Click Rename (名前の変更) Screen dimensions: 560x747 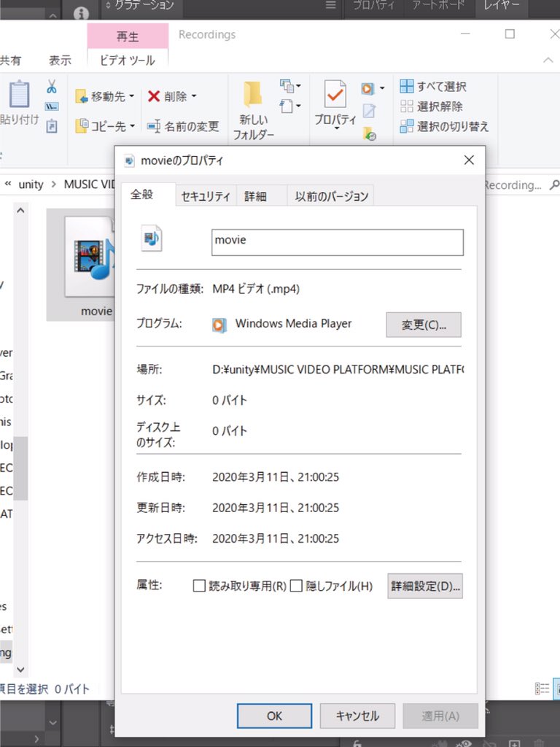tap(183, 126)
